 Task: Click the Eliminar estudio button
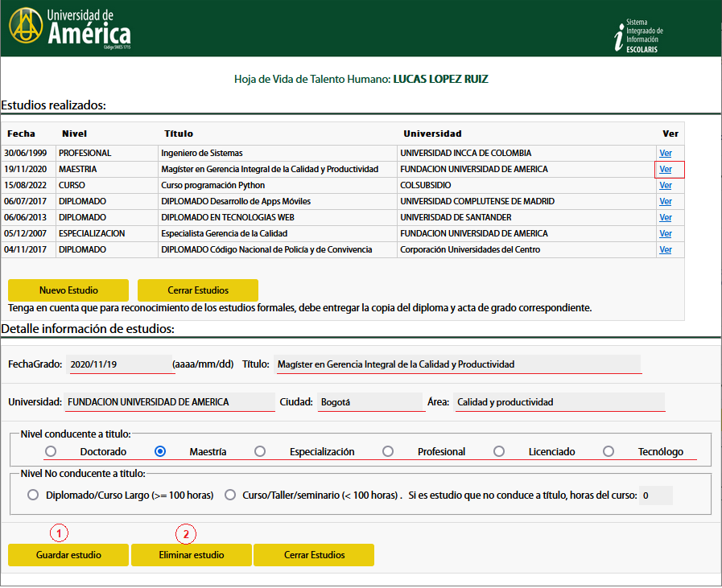pos(192,555)
